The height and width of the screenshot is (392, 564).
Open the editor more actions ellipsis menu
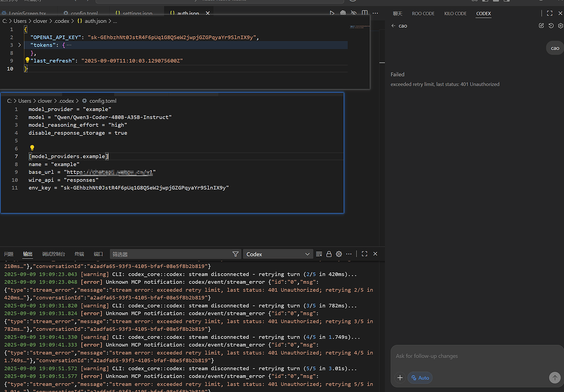point(375,13)
